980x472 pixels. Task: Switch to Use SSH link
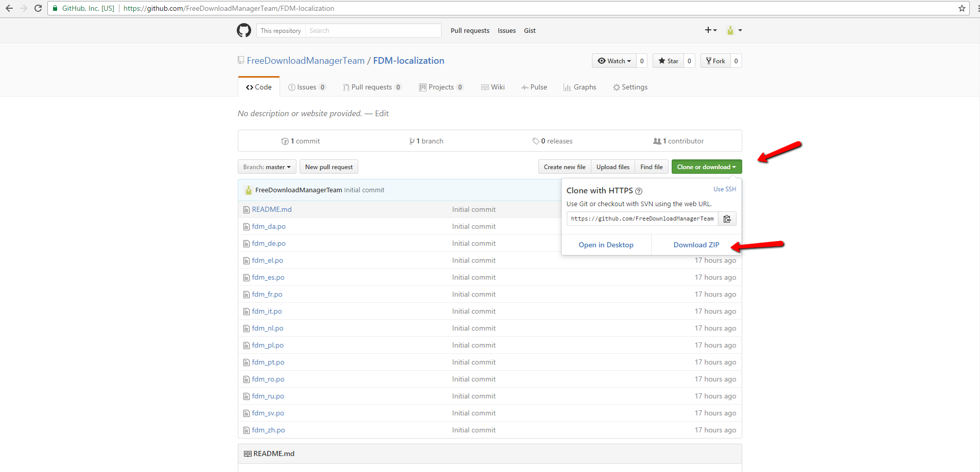pos(725,189)
